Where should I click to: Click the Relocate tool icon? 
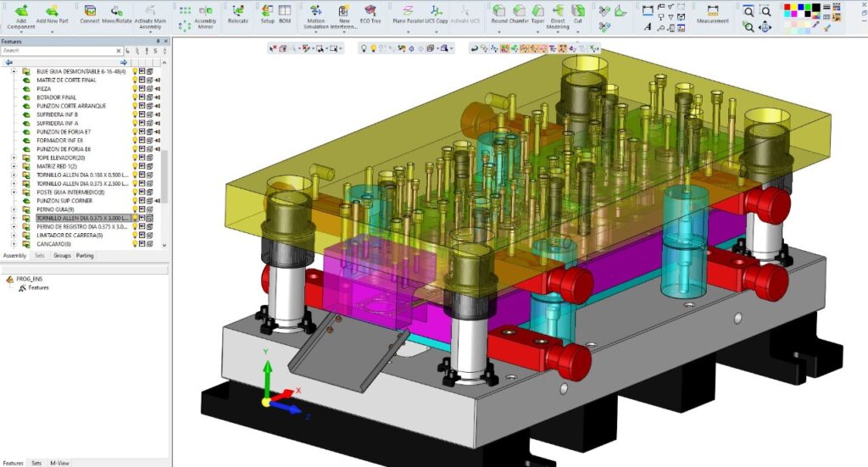(238, 10)
